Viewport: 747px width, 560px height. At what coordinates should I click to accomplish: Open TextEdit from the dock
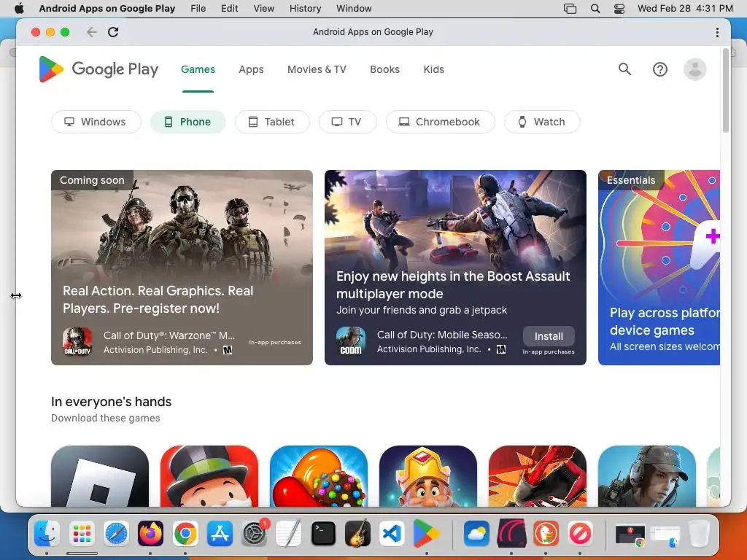tap(289, 533)
